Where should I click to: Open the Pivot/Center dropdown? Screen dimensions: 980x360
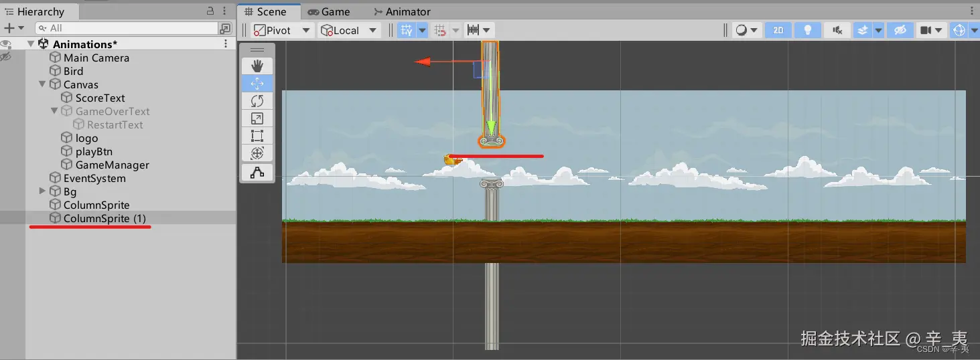[281, 30]
